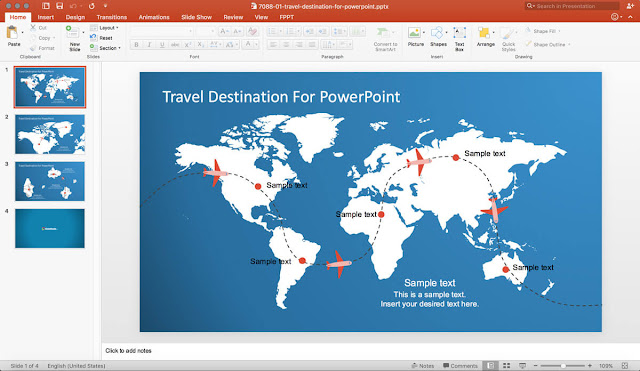This screenshot has height=371, width=640.
Task: Click the share person-plus icon
Action: click(630, 6)
